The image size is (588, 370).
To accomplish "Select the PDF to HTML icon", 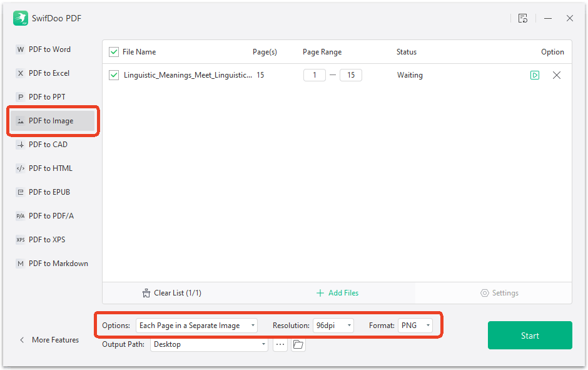I will (21, 168).
